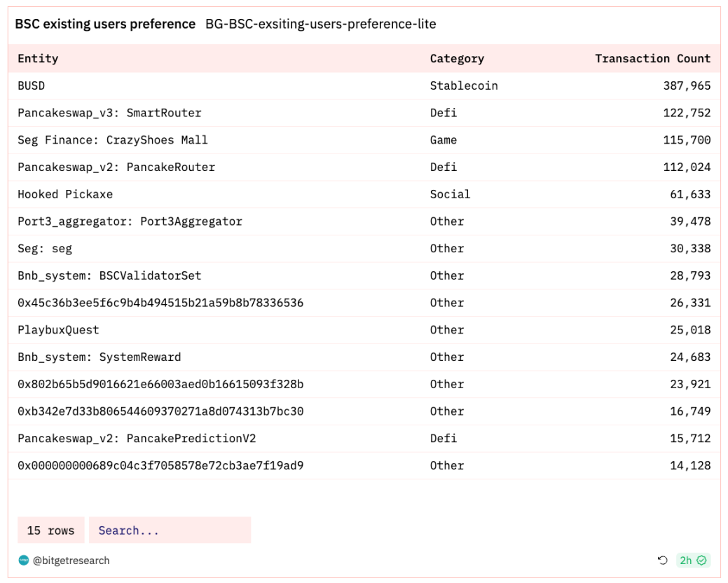The height and width of the screenshot is (583, 728).
Task: Open the BSC existing users preference title
Action: [105, 24]
